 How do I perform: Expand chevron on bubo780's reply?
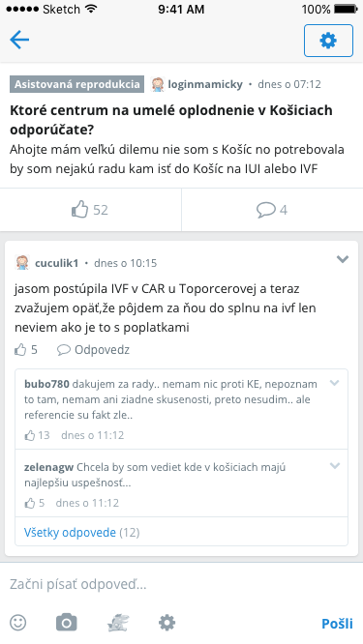click(x=335, y=383)
